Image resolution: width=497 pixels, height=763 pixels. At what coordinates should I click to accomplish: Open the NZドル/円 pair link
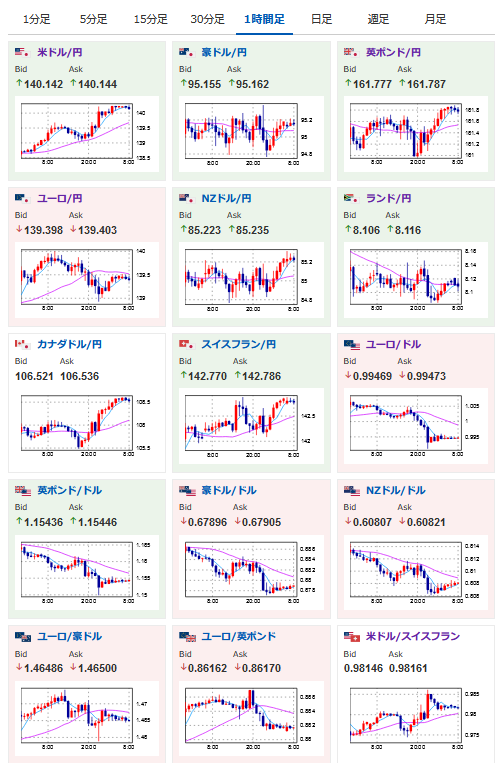tap(226, 198)
